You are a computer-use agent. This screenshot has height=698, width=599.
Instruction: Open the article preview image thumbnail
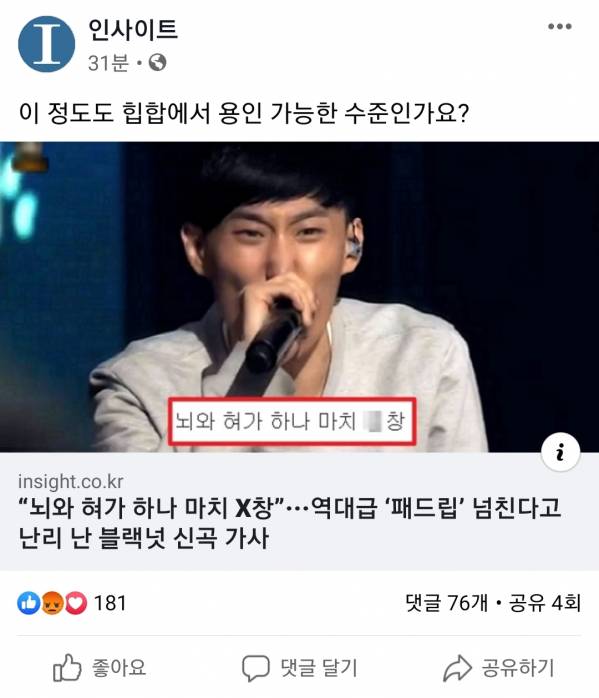(300, 297)
